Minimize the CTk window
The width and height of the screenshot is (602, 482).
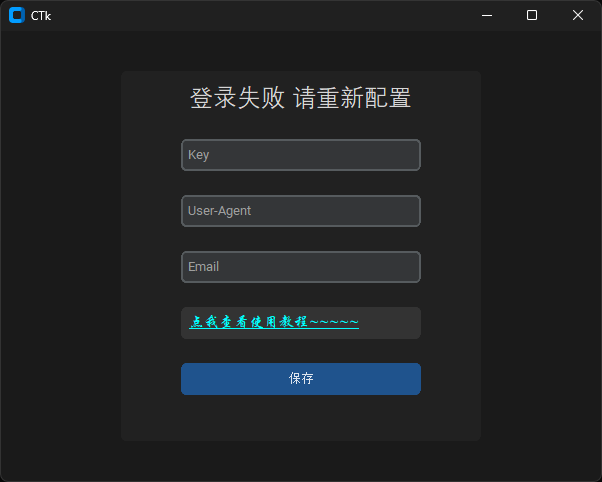pyautogui.click(x=486, y=15)
